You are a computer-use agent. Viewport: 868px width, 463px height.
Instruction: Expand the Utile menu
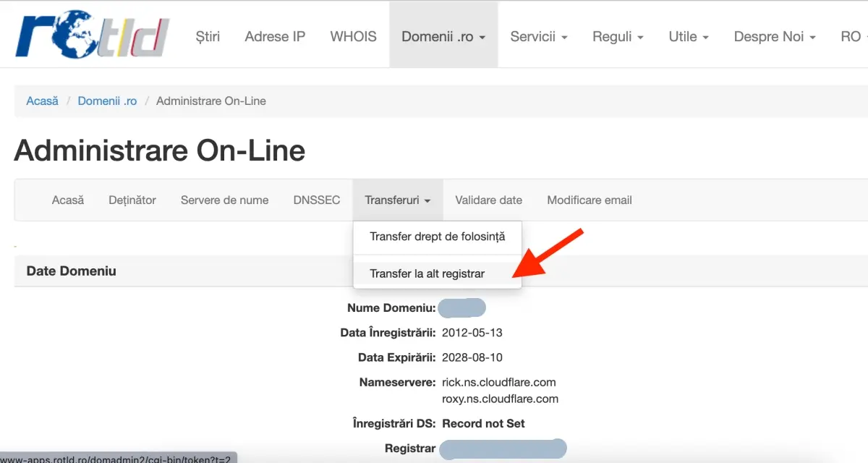point(689,36)
